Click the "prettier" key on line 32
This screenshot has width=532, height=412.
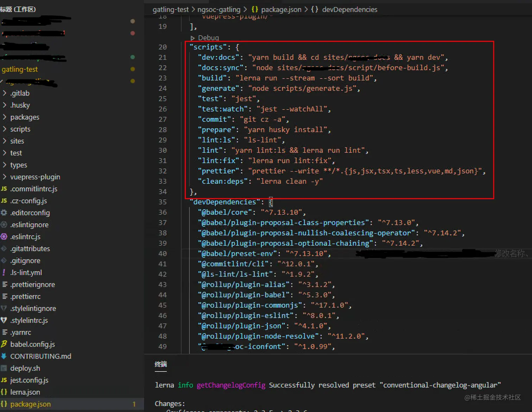(x=218, y=171)
